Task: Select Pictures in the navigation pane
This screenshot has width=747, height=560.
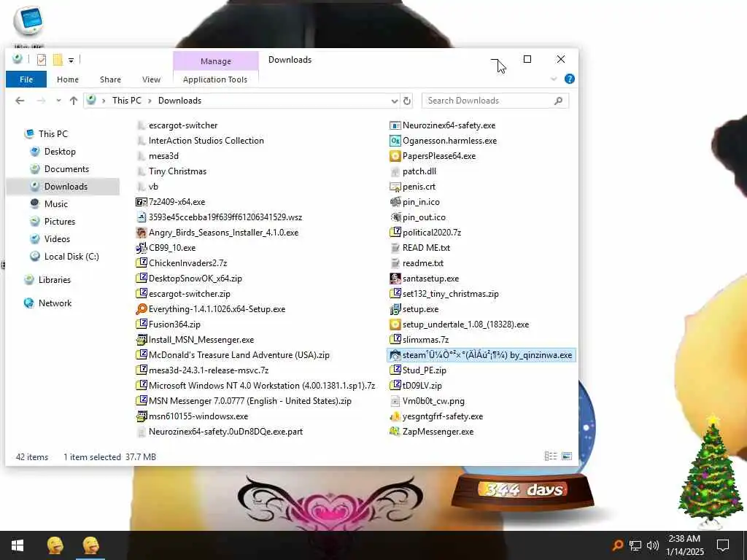Action: click(x=60, y=222)
